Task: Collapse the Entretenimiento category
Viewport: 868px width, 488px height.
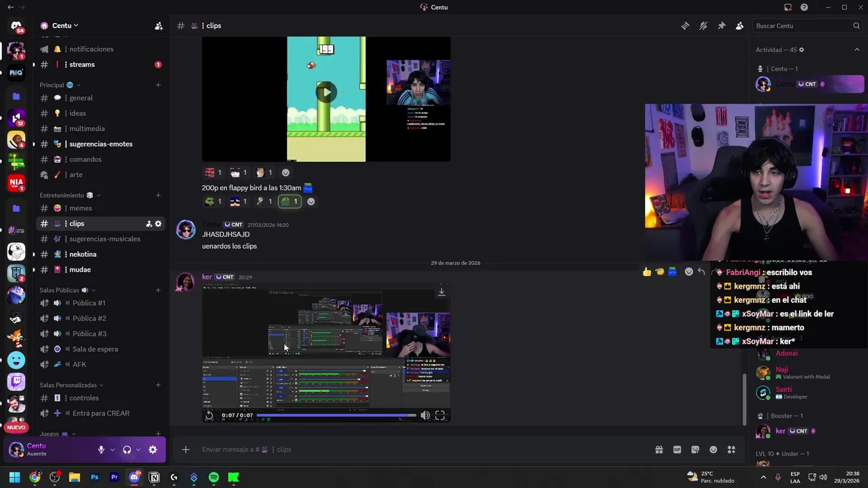Action: tap(70, 195)
